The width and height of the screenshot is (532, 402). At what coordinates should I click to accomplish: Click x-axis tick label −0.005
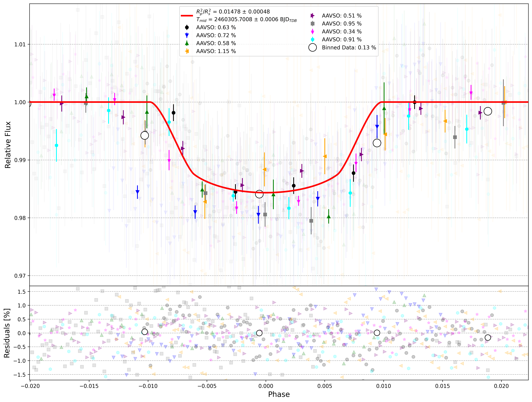[x=207, y=386]
